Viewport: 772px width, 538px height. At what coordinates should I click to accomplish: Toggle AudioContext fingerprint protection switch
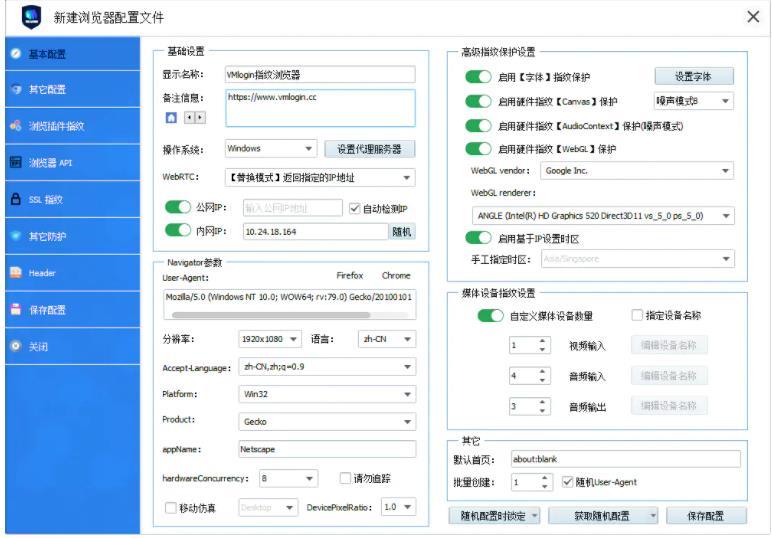click(x=478, y=126)
